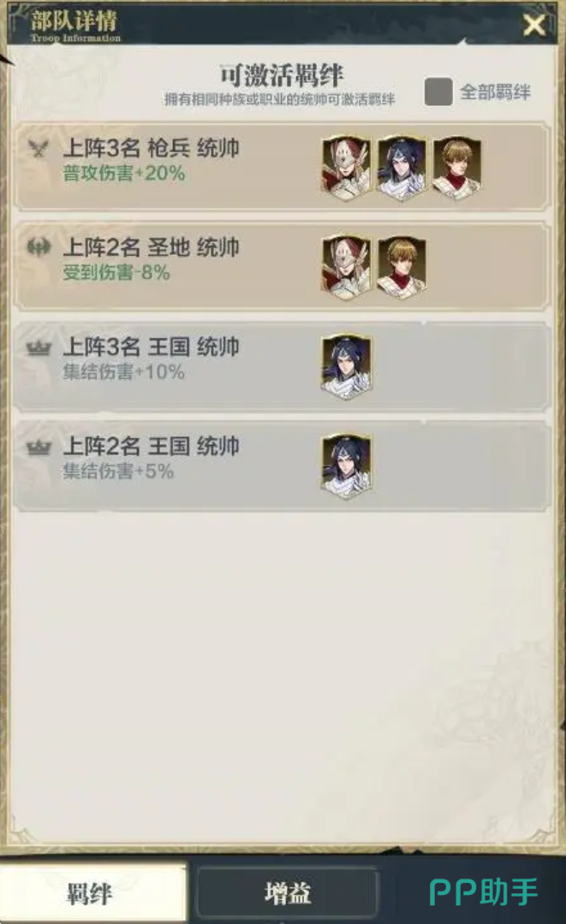Image resolution: width=566 pixels, height=924 pixels.
Task: Tap the dark-haired commander portrait in 枪兵 row
Action: 402,168
